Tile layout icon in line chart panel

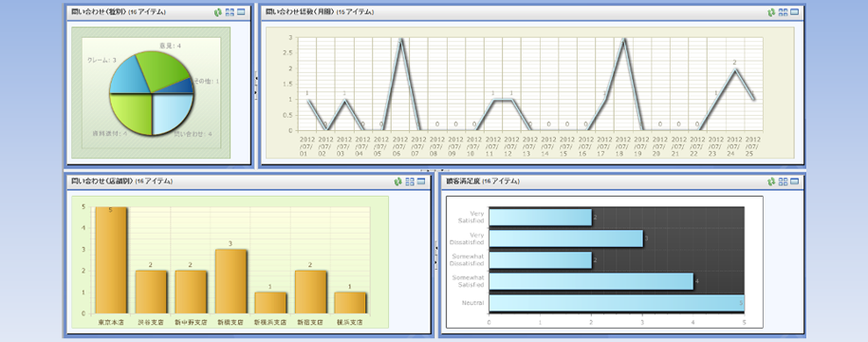click(783, 12)
